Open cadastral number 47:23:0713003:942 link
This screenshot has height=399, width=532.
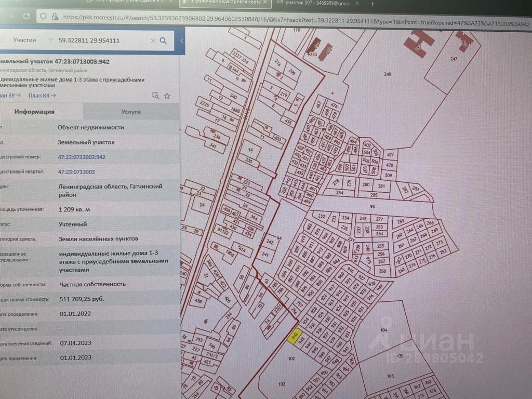(x=82, y=157)
